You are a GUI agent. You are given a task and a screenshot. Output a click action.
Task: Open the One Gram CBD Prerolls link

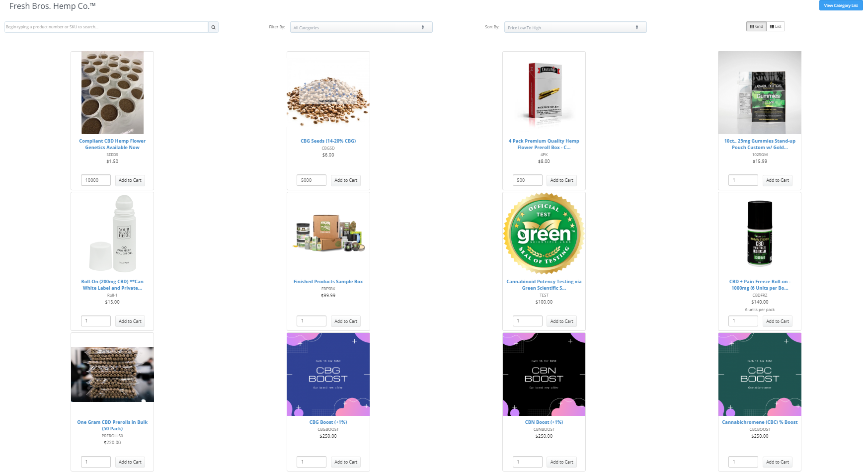click(112, 425)
